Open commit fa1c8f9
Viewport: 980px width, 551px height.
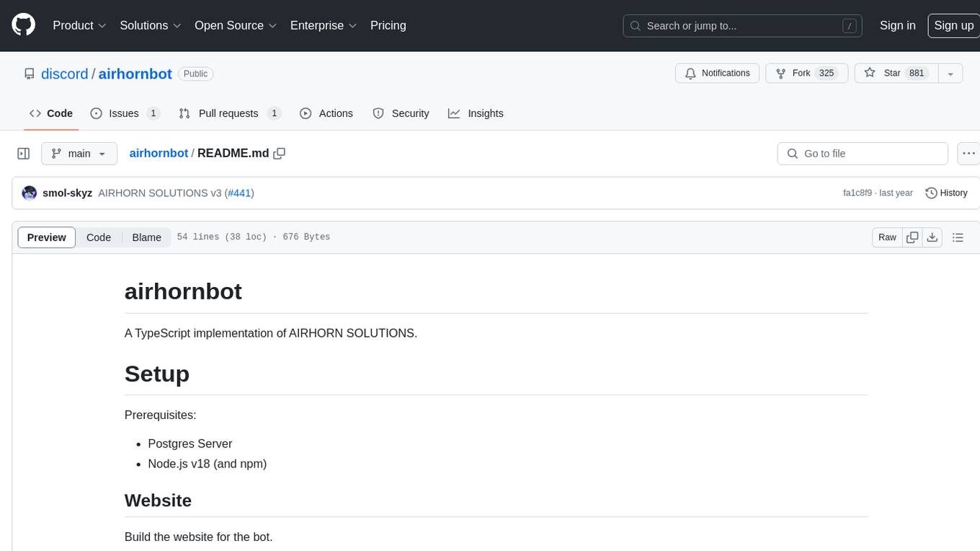pyautogui.click(x=857, y=193)
